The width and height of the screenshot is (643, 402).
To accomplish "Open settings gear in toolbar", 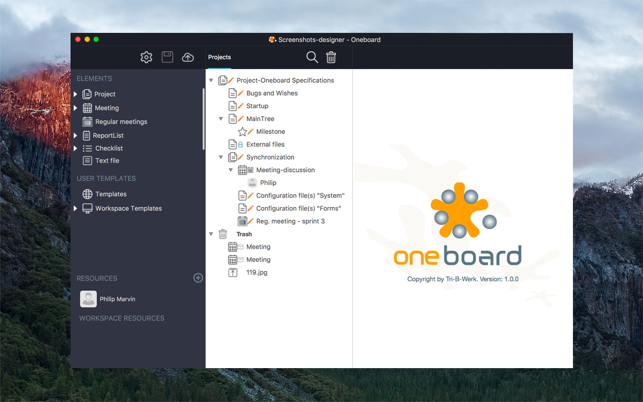I will (146, 57).
